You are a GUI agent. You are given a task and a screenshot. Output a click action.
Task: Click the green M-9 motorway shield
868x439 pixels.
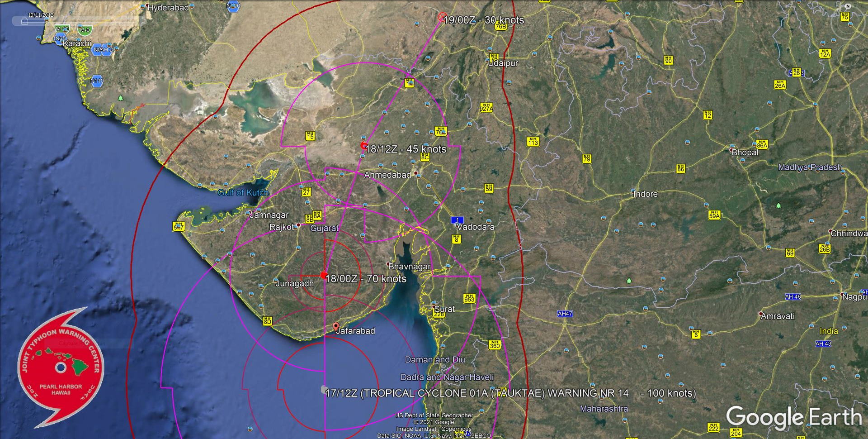pos(84,30)
